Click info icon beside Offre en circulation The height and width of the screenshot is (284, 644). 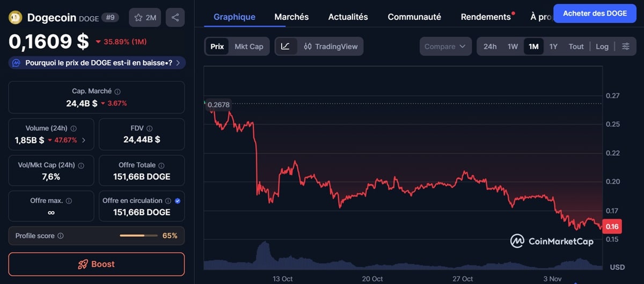[x=168, y=201]
